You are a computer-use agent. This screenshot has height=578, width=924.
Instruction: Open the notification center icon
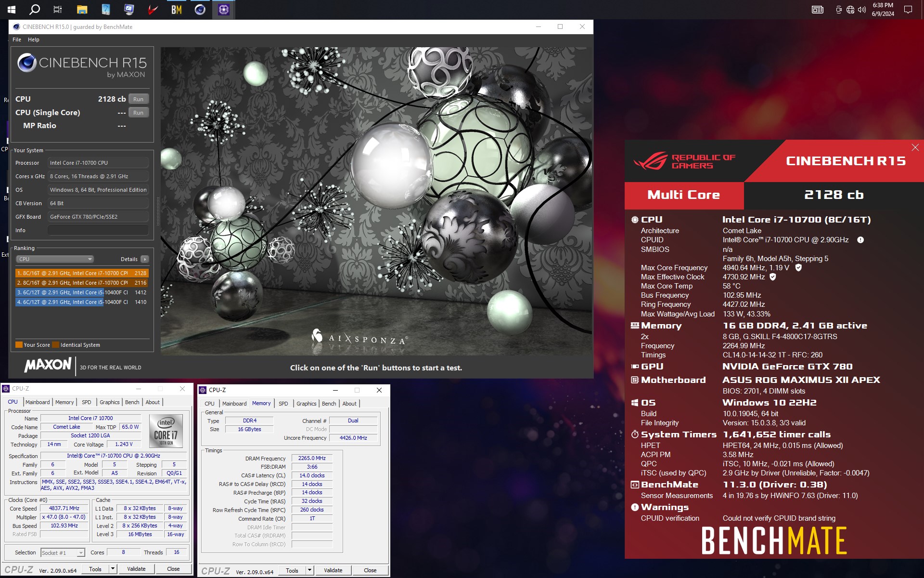click(908, 9)
